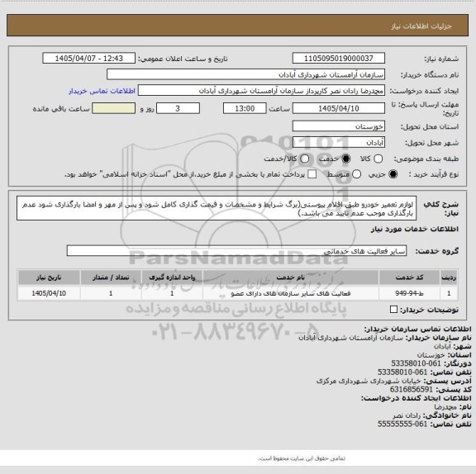This screenshot has width=476, height=474.
Task: Click the نام خدمت column header
Action: click(x=291, y=277)
